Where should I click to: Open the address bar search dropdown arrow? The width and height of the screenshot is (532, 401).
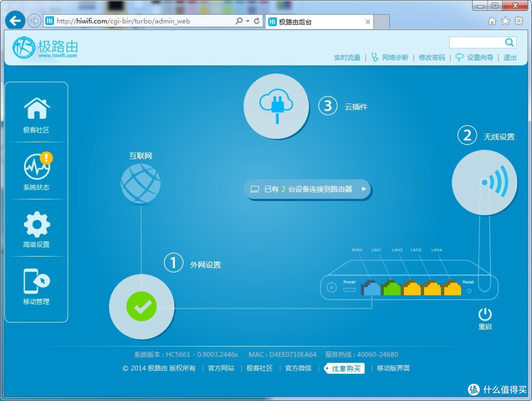(247, 21)
